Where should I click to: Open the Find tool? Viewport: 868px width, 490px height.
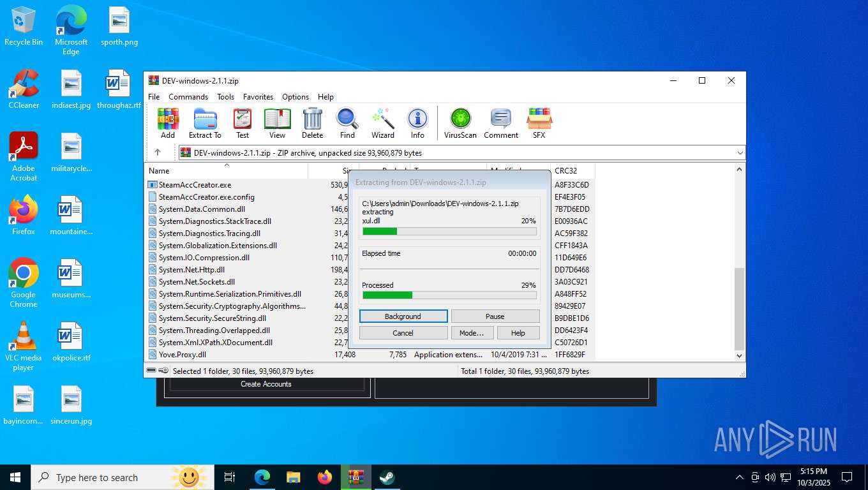point(347,123)
